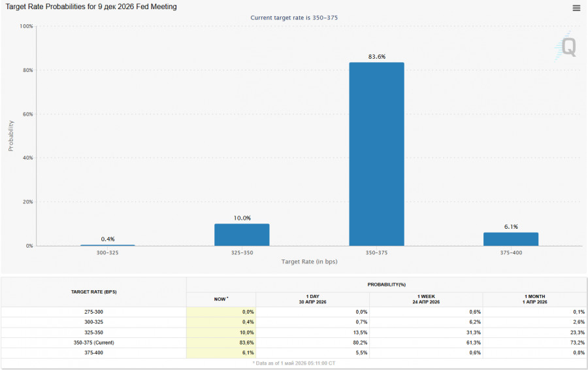Screen dimensions: 588x370
Task: Click the 6.1% data label above bar
Action: [x=511, y=227]
